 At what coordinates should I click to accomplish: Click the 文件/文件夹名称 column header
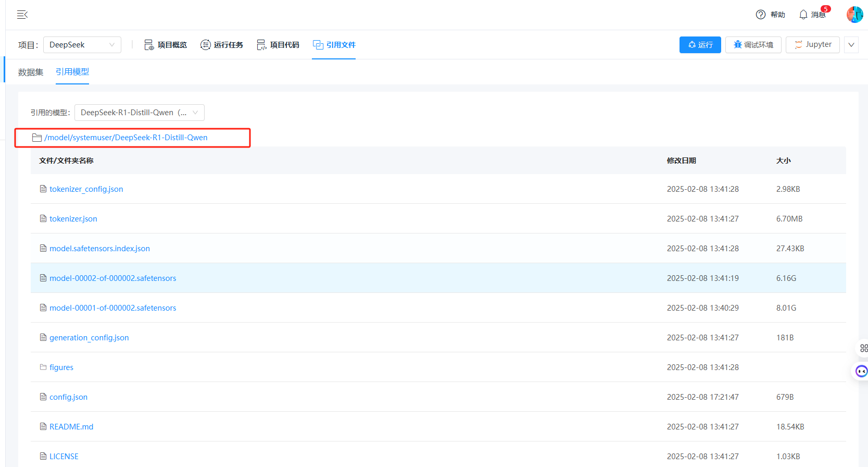click(x=66, y=161)
